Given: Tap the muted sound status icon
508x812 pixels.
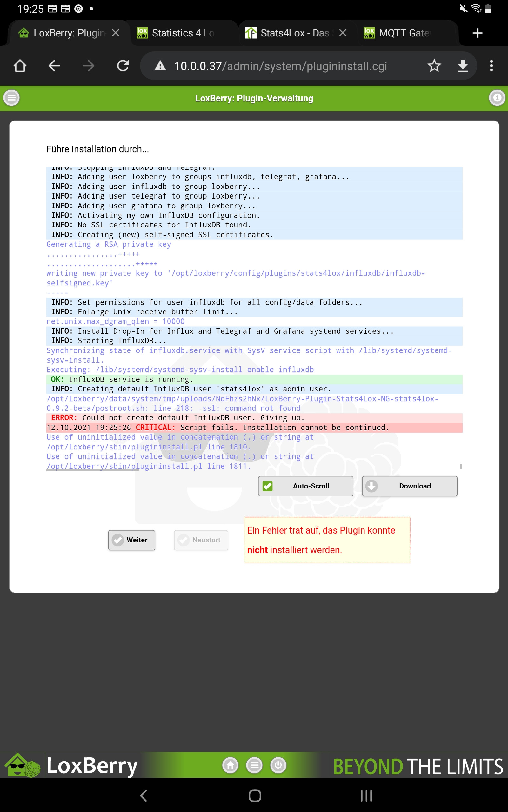Looking at the screenshot, I should [464, 8].
